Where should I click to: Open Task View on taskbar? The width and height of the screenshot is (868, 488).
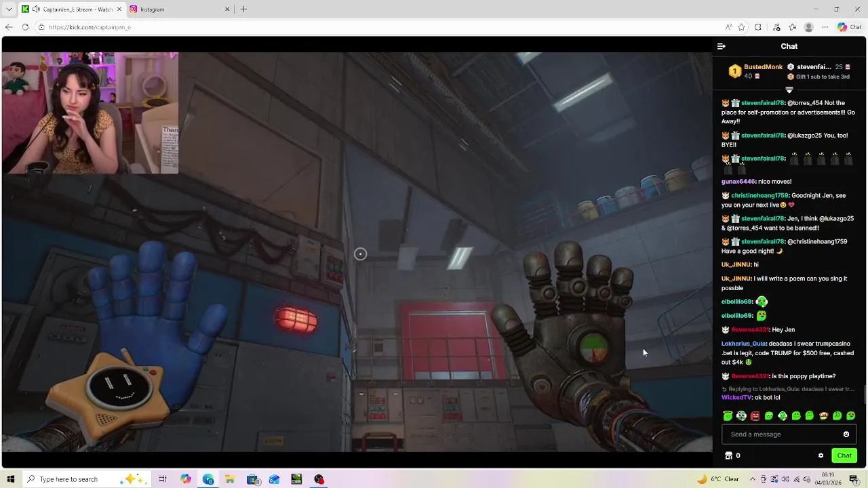pos(163,479)
